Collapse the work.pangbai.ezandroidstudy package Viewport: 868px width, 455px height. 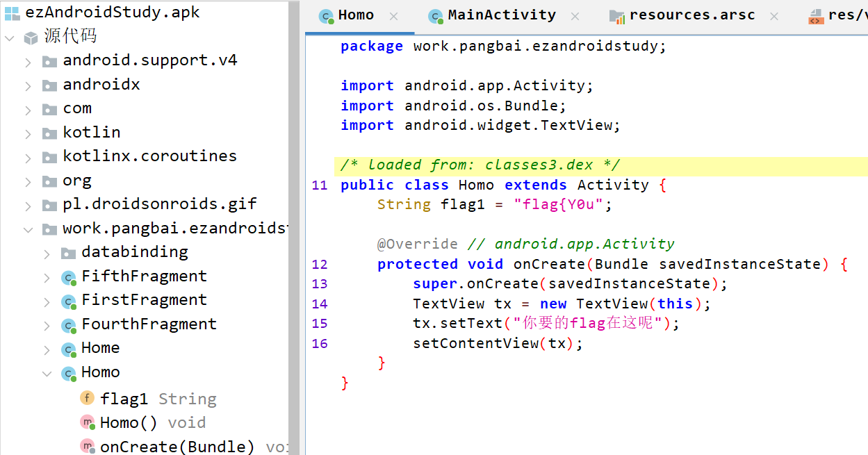tap(28, 229)
